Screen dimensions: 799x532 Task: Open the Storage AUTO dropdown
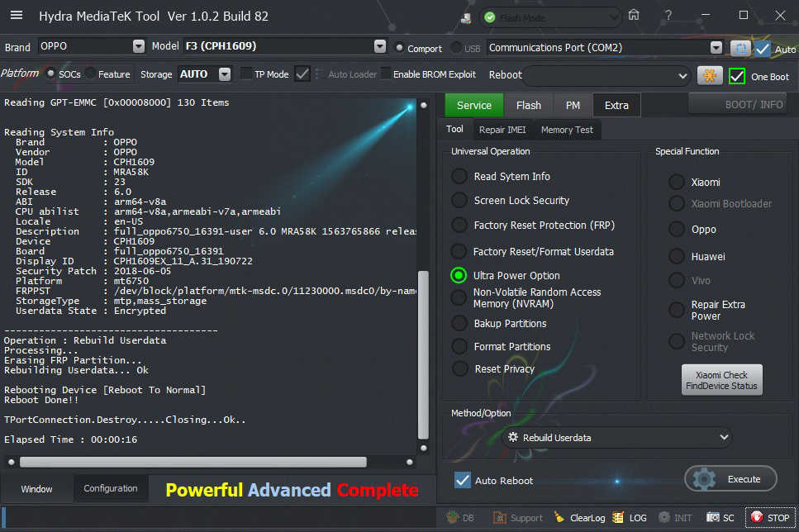click(225, 74)
